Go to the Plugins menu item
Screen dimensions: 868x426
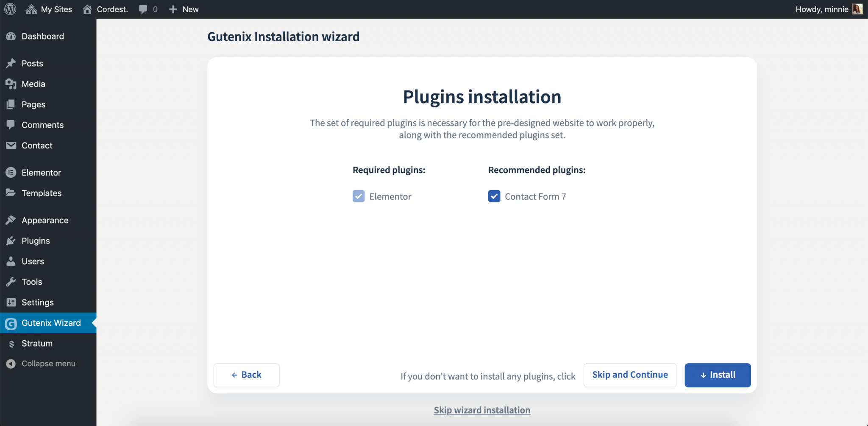point(48,241)
